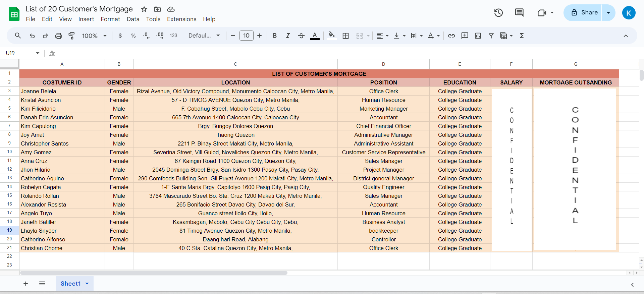The image size is (644, 294).
Task: Format as percent
Action: click(x=133, y=36)
